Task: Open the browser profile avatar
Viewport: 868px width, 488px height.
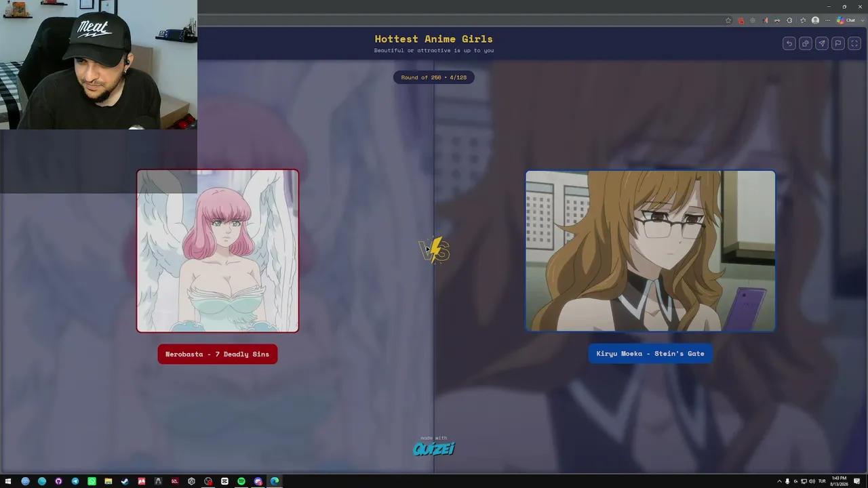Action: coord(815,20)
